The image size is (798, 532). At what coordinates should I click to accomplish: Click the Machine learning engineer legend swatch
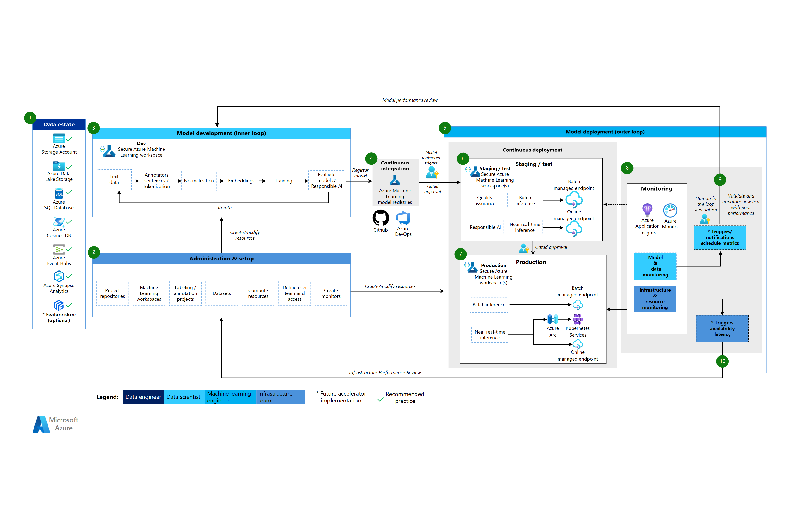pos(231,397)
